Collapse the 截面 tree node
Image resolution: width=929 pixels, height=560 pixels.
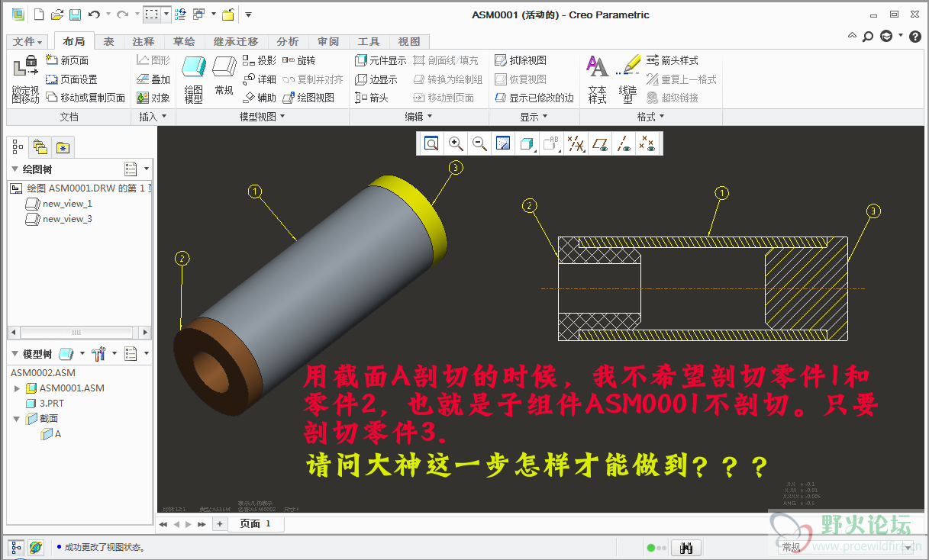[18, 419]
